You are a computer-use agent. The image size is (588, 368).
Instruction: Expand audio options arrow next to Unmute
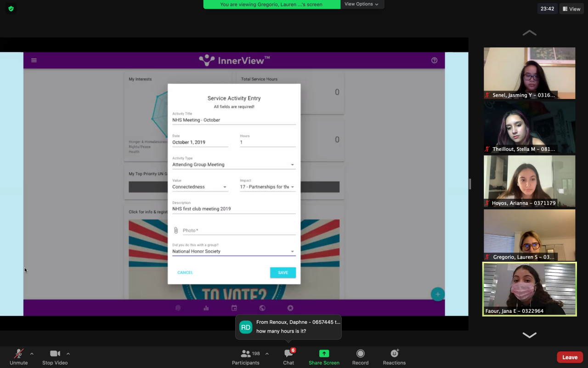point(32,354)
